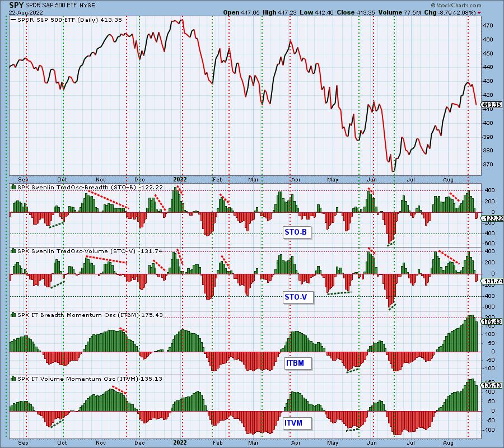Screen dimensions: 504x448
Task: Click the ITVM annotation label box
Action: tap(297, 423)
